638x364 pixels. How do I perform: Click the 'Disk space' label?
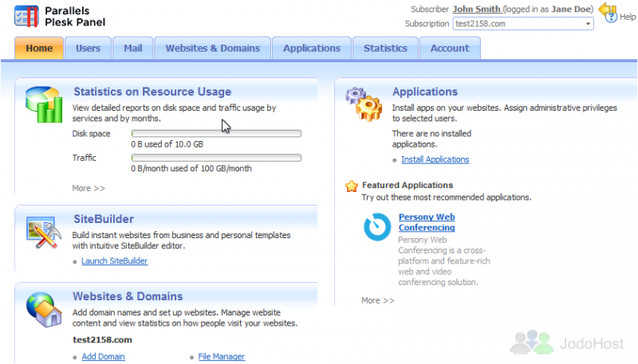[x=91, y=134]
